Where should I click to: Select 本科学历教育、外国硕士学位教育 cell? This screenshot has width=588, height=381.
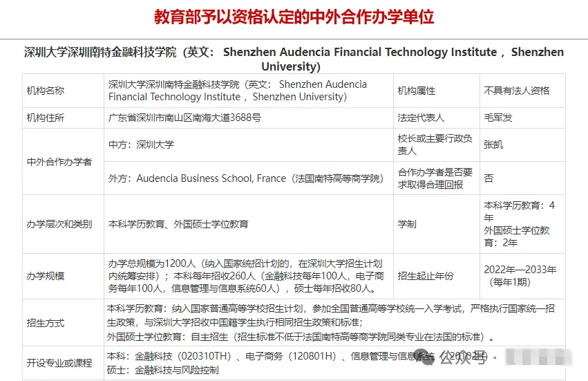click(x=249, y=224)
